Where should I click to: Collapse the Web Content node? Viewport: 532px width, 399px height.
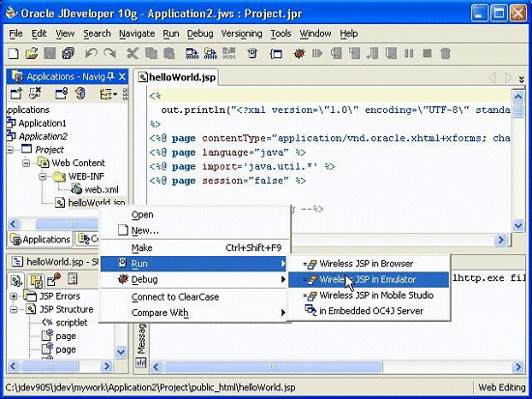pyautogui.click(x=26, y=163)
